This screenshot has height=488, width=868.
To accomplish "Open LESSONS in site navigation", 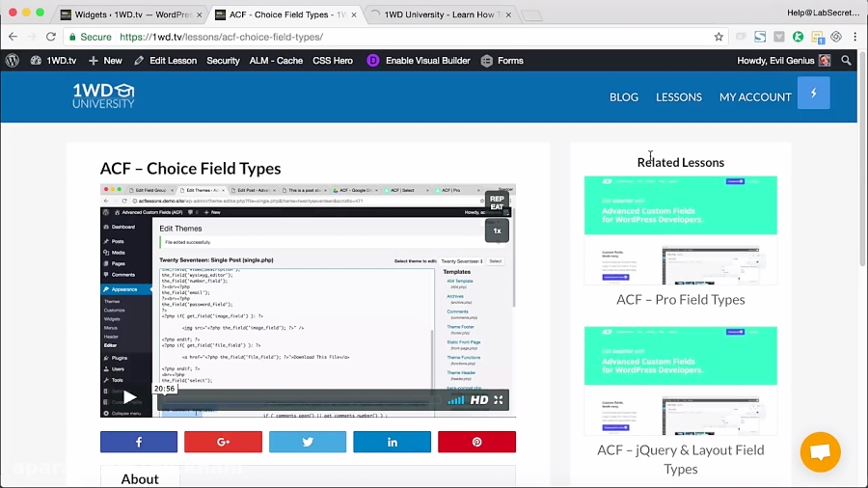I will pyautogui.click(x=679, y=96).
